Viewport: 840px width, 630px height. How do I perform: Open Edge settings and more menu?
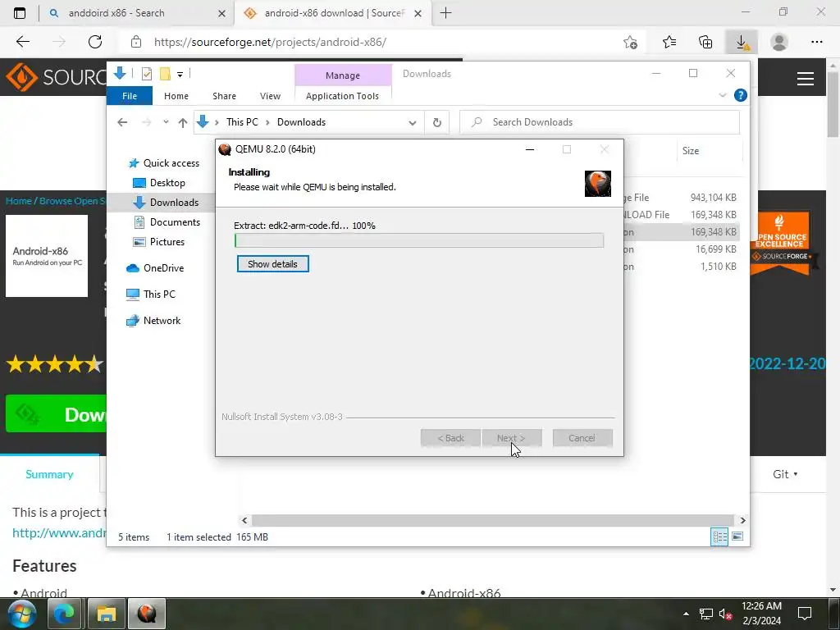816,42
